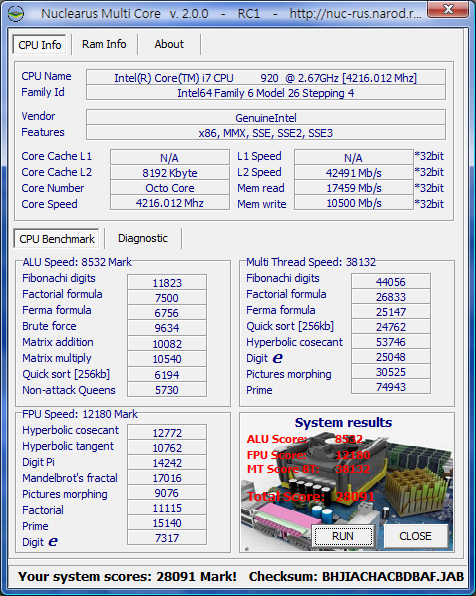Click the MT Score 8T value 38132
The image size is (476, 596).
(x=352, y=469)
